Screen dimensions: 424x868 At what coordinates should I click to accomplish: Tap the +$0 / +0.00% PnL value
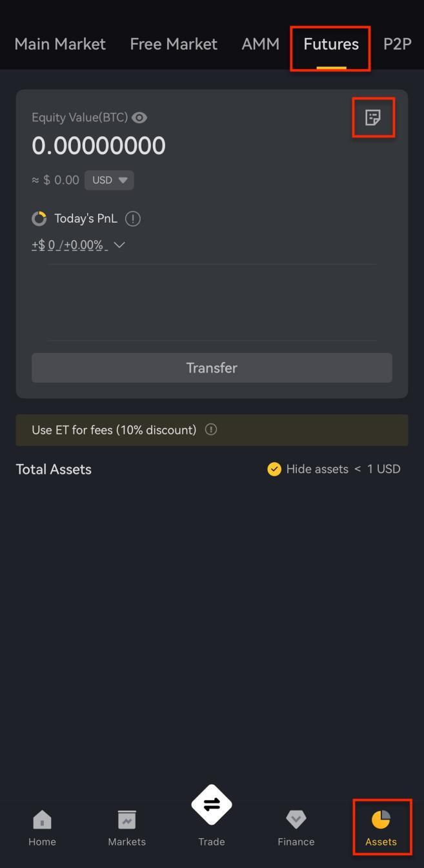[70, 245]
